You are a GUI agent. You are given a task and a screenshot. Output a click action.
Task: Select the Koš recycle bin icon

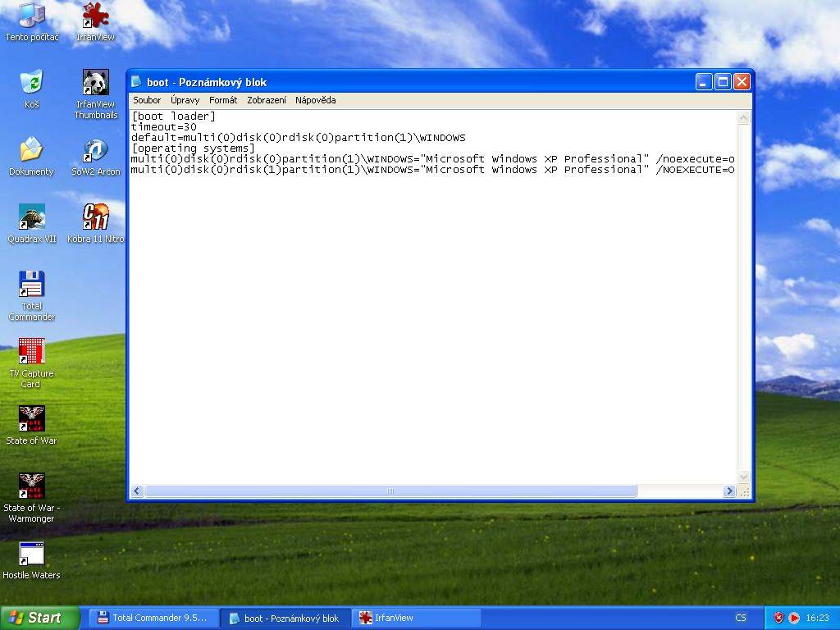click(32, 89)
